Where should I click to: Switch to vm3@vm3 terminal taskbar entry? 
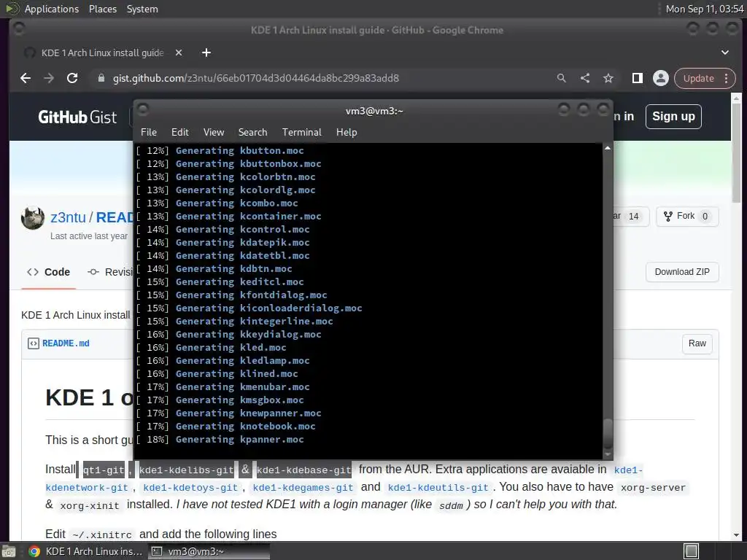pyautogui.click(x=208, y=551)
